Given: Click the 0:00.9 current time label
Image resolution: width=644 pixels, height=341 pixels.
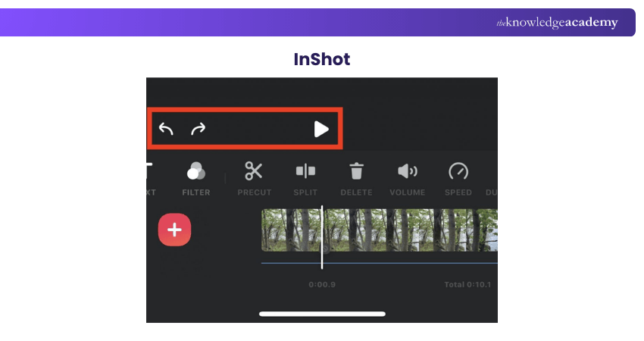Looking at the screenshot, I should [x=322, y=284].
